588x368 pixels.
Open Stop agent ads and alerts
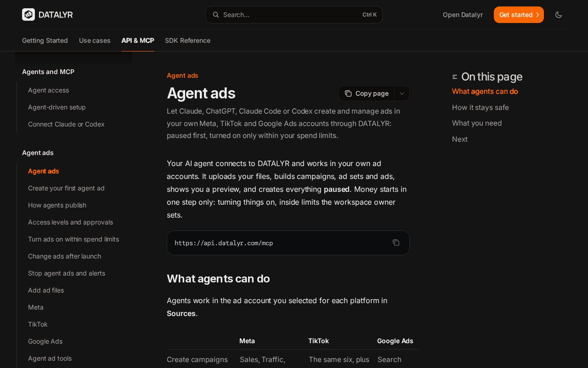tap(67, 273)
